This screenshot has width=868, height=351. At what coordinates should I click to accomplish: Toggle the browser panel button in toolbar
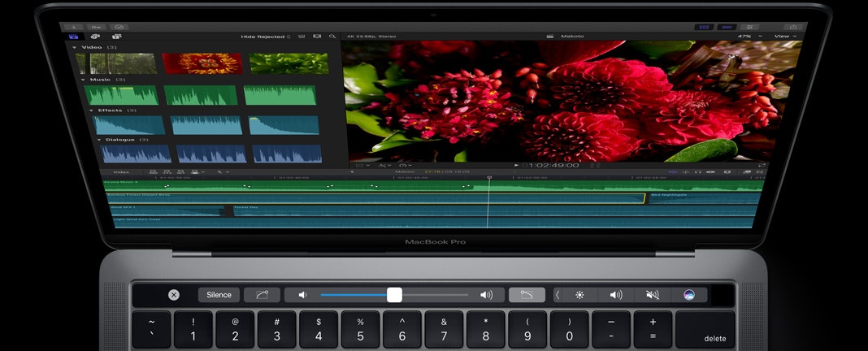pos(704,27)
